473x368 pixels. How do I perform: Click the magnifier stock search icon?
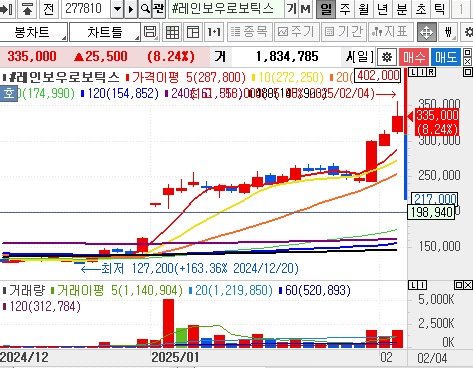145,9
